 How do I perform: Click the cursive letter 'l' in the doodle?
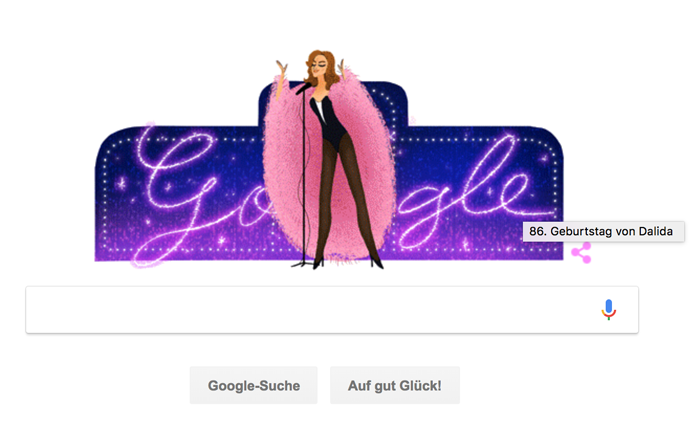click(x=480, y=172)
